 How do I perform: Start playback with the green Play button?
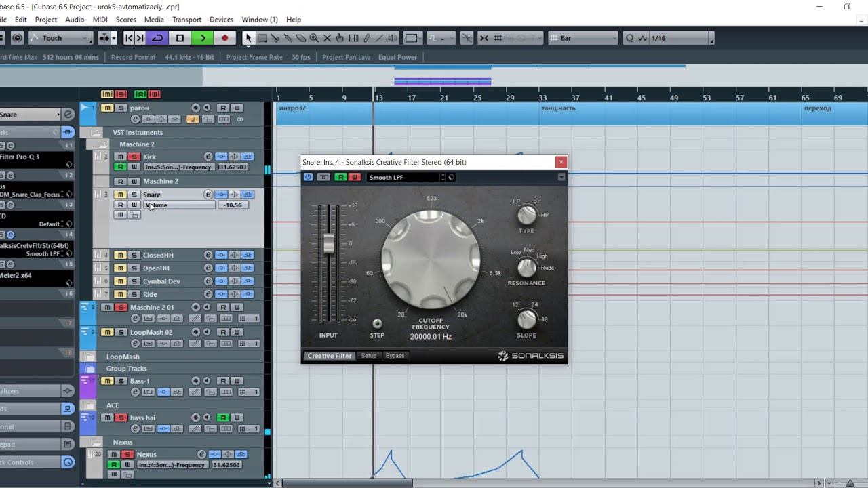pos(202,38)
